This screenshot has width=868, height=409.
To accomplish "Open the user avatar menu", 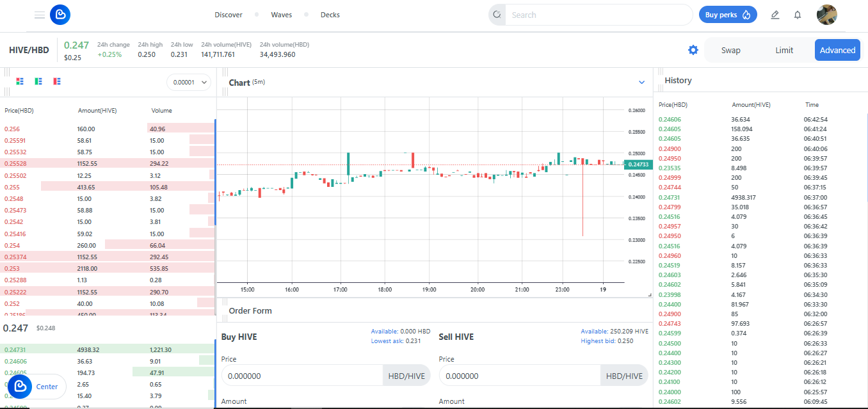I will (827, 15).
